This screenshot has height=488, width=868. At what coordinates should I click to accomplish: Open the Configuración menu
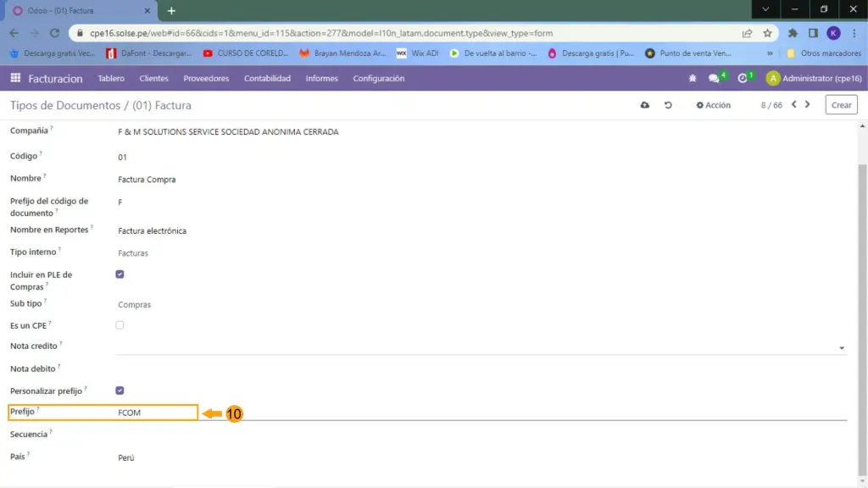(379, 79)
